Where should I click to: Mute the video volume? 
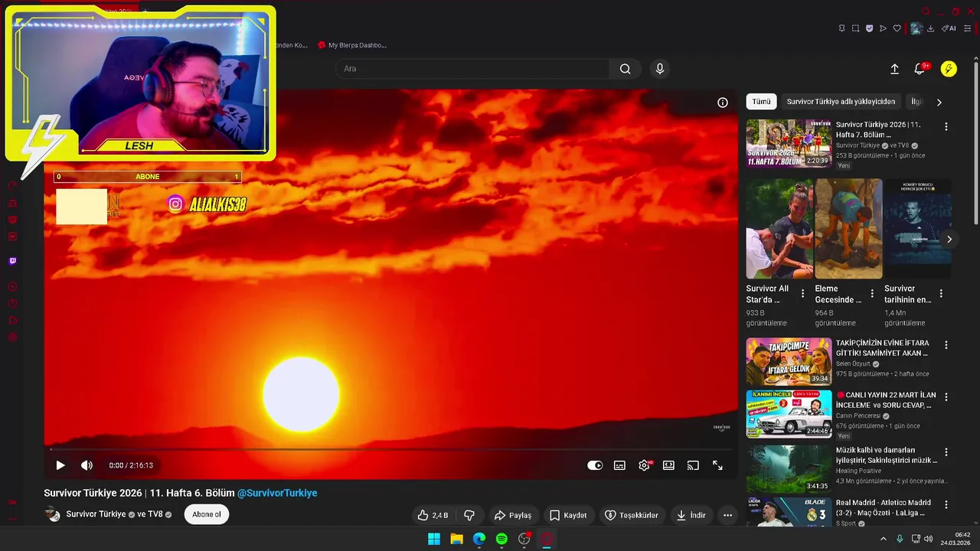click(87, 465)
